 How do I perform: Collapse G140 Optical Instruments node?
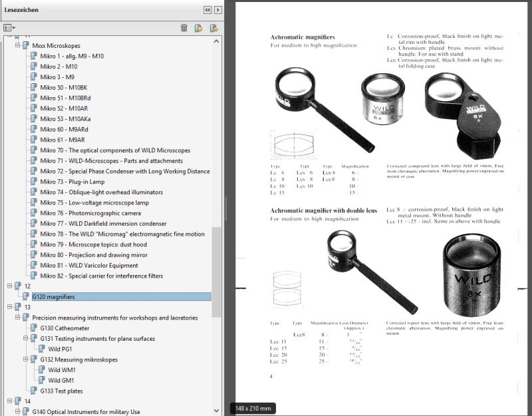pos(18,411)
